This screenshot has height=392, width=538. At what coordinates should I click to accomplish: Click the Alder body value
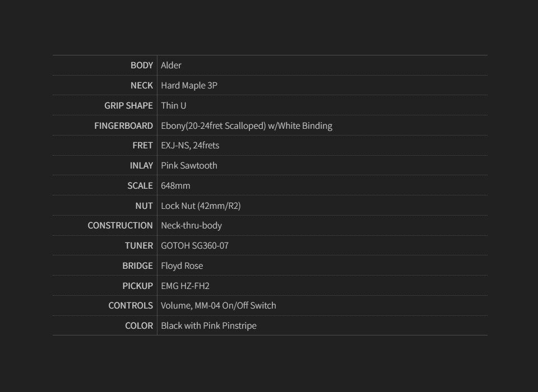click(x=171, y=66)
